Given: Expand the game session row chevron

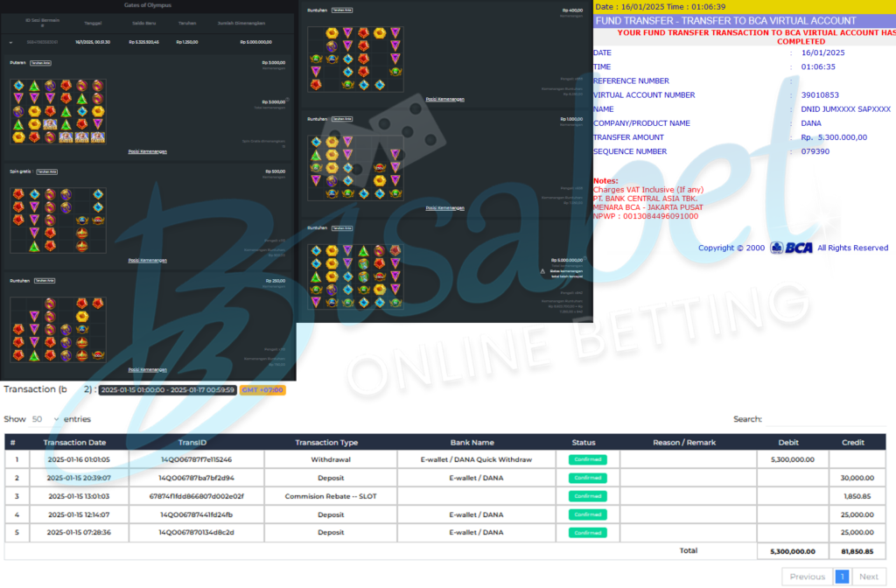Looking at the screenshot, I should tap(11, 42).
